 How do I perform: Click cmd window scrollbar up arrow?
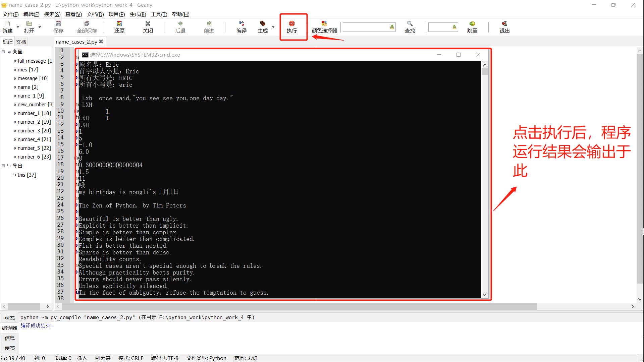485,64
